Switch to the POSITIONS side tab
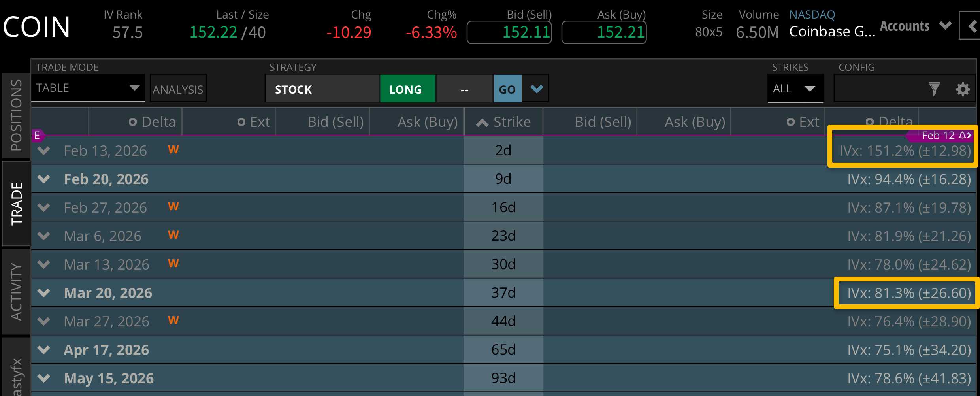Viewport: 980px width, 396px height. pyautogui.click(x=16, y=115)
